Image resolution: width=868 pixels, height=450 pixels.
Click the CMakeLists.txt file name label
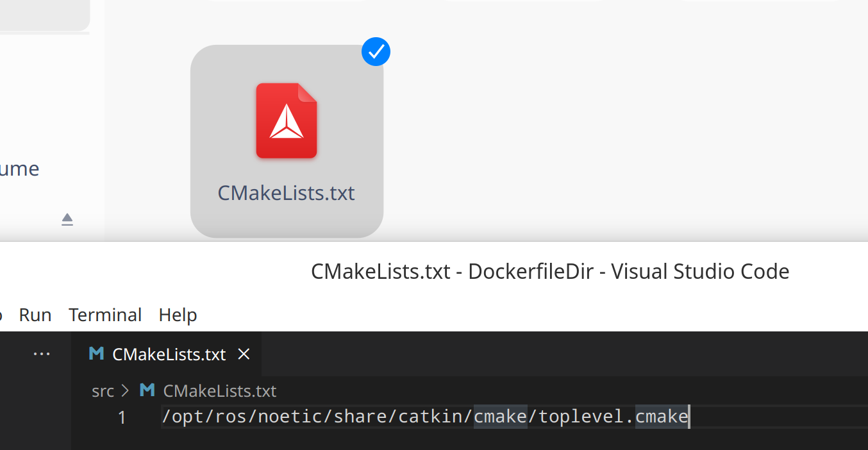coord(286,193)
